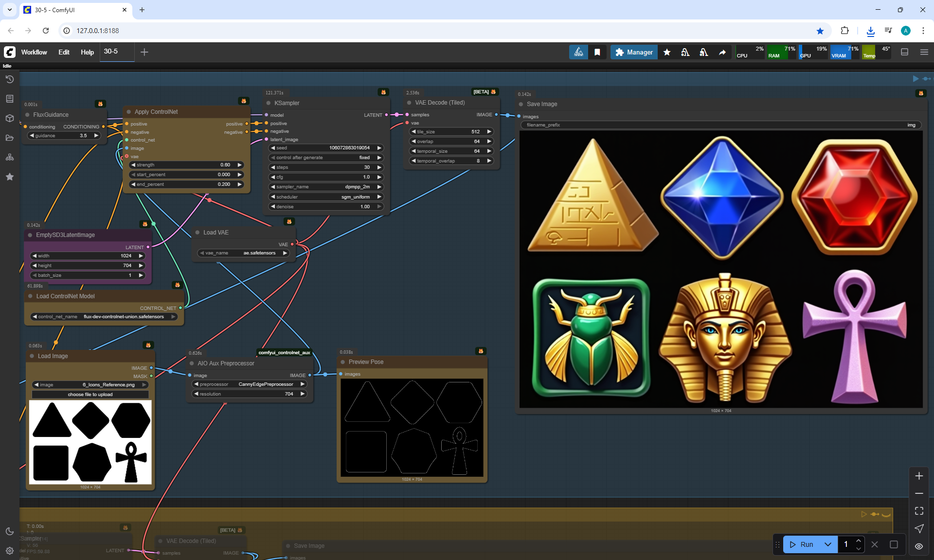This screenshot has height=560, width=934.
Task: Click the share arrow icon in toolbar
Action: [722, 52]
